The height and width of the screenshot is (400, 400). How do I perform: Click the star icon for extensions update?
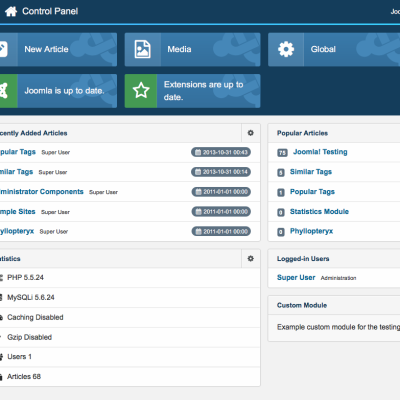tap(141, 91)
